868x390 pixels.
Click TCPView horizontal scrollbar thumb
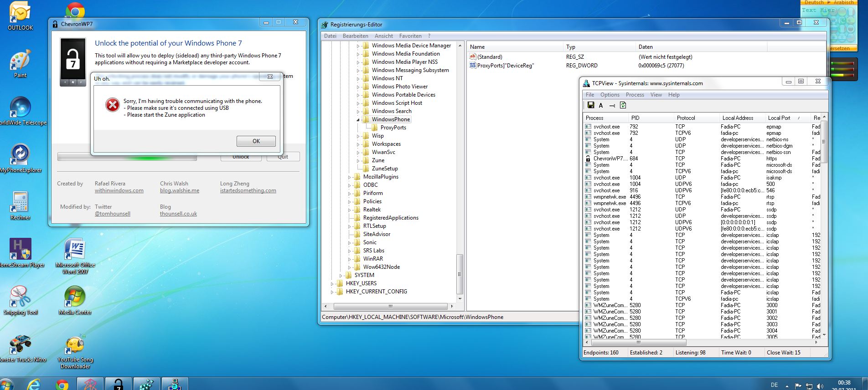coord(639,342)
